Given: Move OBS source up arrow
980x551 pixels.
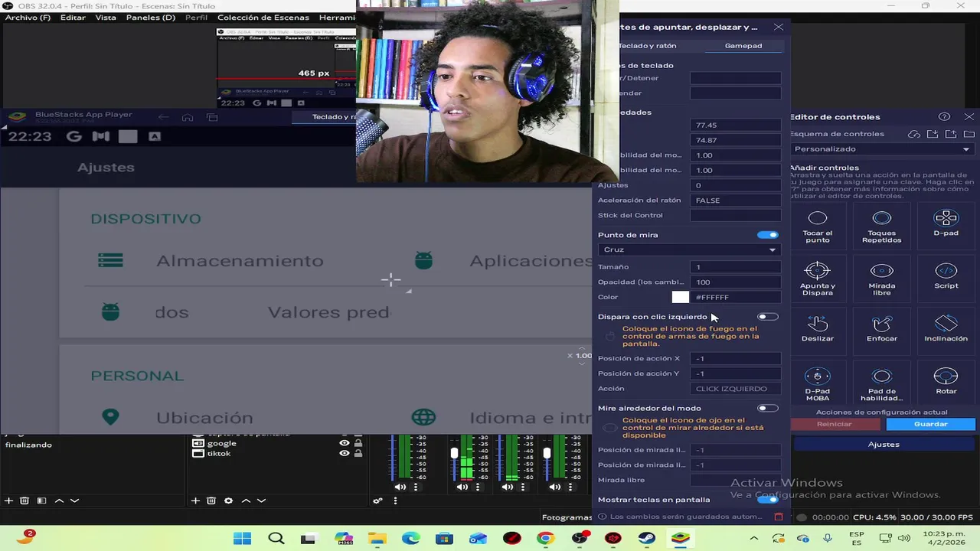Looking at the screenshot, I should 246,500.
